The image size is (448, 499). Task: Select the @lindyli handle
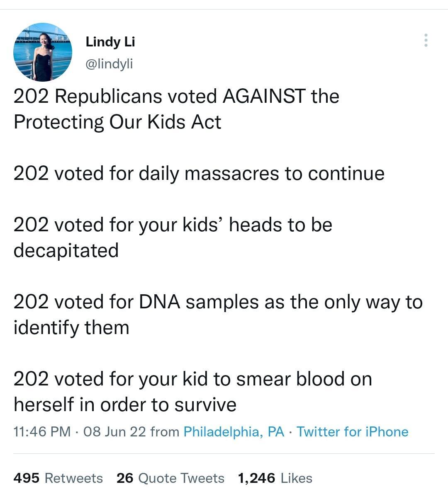click(109, 63)
